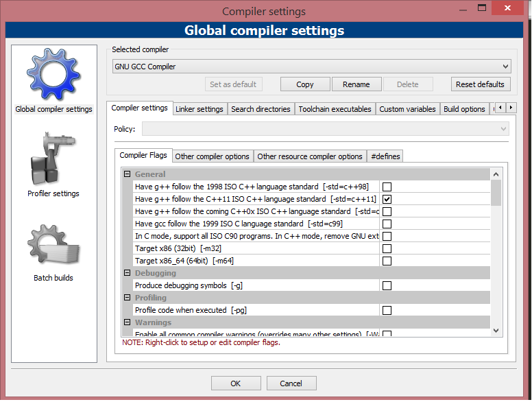Click the Copy compiler button
The height and width of the screenshot is (402, 532).
305,84
